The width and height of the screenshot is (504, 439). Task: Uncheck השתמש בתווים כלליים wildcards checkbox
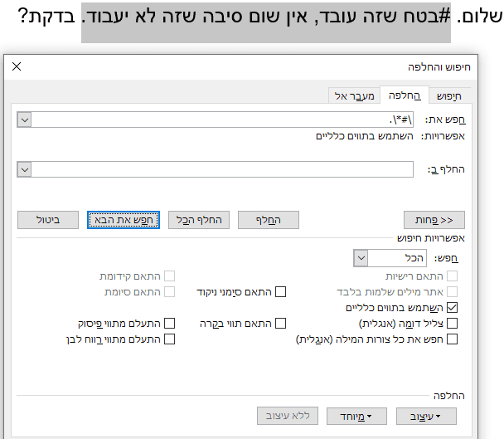(x=452, y=307)
